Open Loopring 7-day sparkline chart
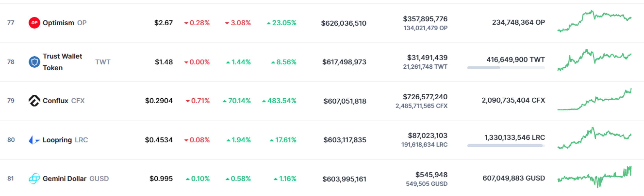 click(594, 138)
